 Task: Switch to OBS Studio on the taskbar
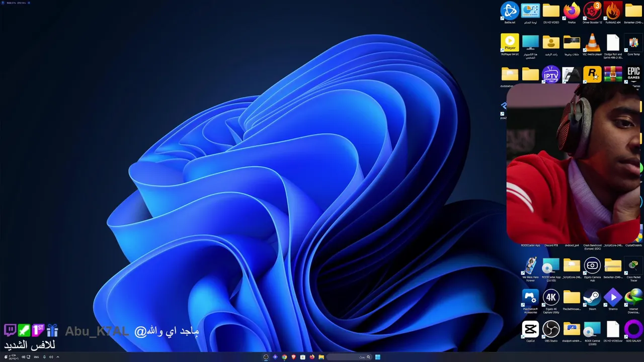pyautogui.click(x=266, y=357)
